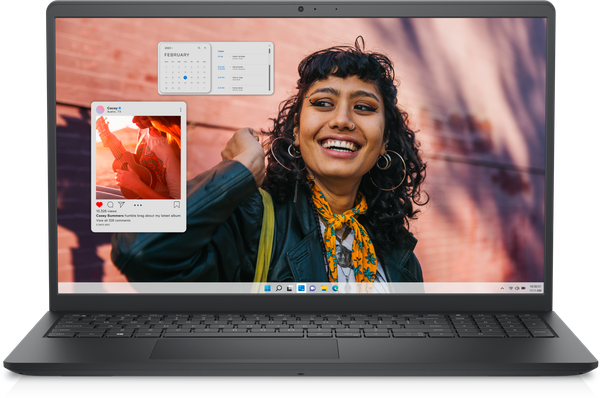Open the post's three-dot options menu
600x398 pixels.
(181, 110)
